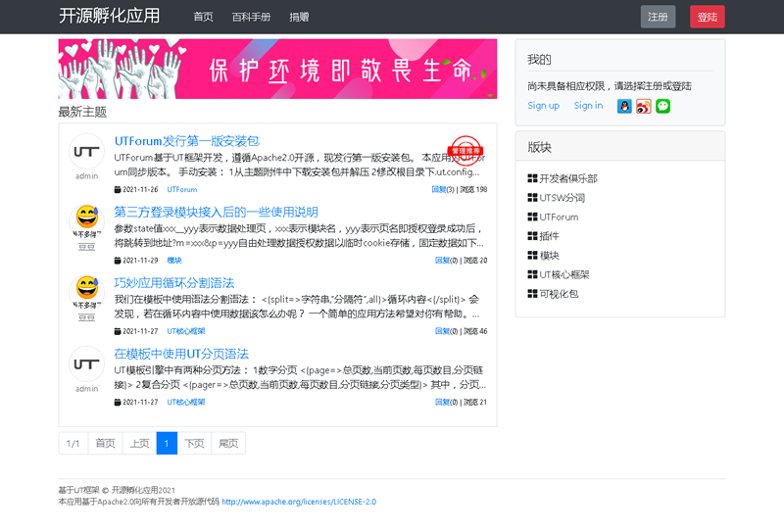Image resolution: width=784 pixels, height=532 pixels.
Task: Open UT核心框架 board in sidebar
Action: pos(564,274)
